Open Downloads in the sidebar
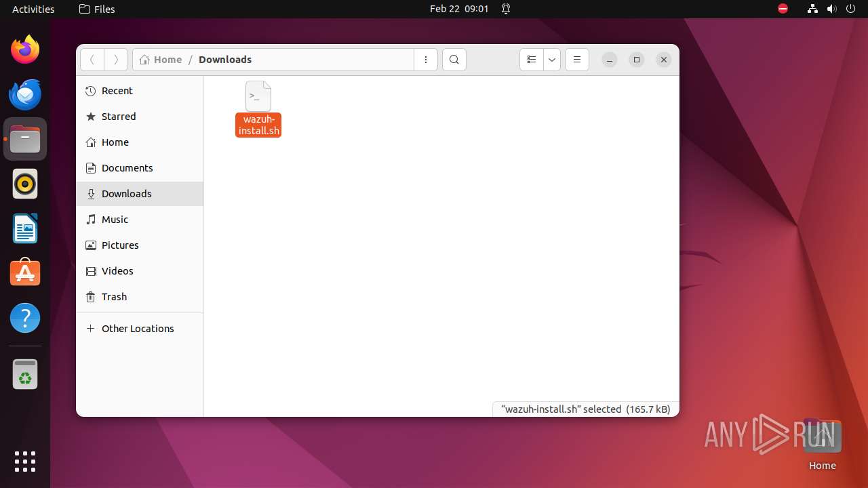This screenshot has height=488, width=868. pos(140,194)
